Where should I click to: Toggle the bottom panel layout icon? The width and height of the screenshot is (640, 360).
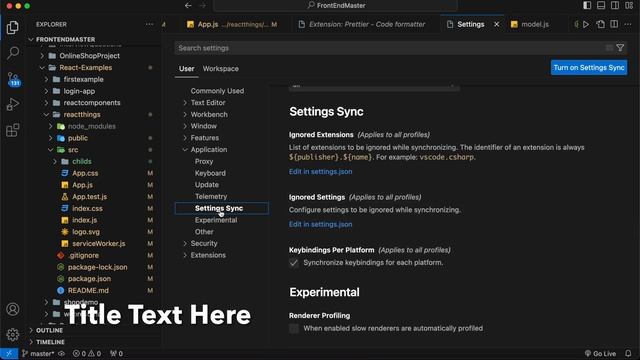[x=601, y=5]
